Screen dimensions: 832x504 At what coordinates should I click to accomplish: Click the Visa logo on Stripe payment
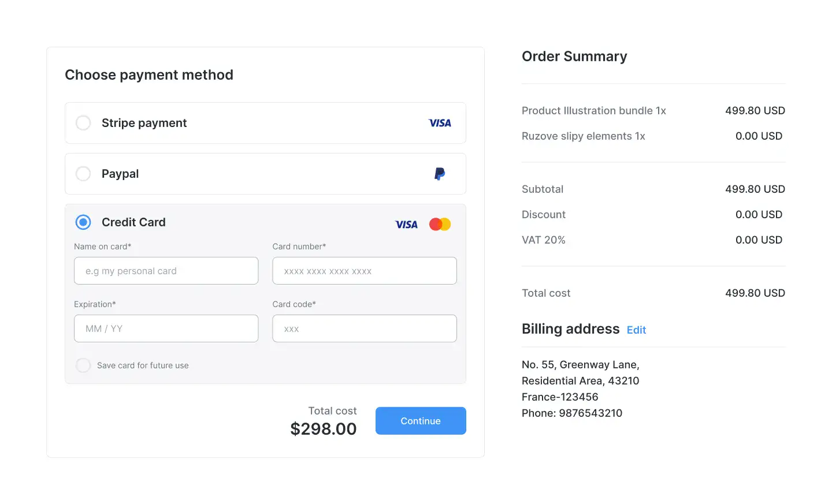click(x=440, y=123)
